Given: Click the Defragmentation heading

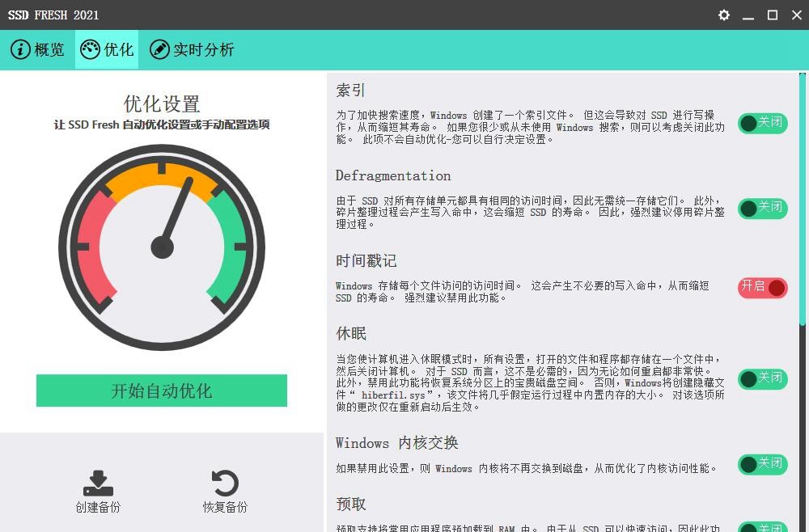Looking at the screenshot, I should point(393,175).
